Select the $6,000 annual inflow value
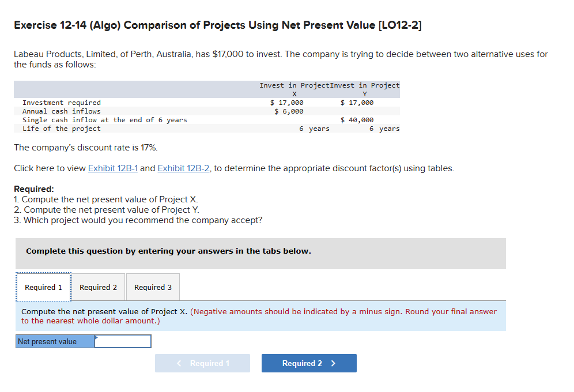This screenshot has width=574, height=392. point(287,111)
